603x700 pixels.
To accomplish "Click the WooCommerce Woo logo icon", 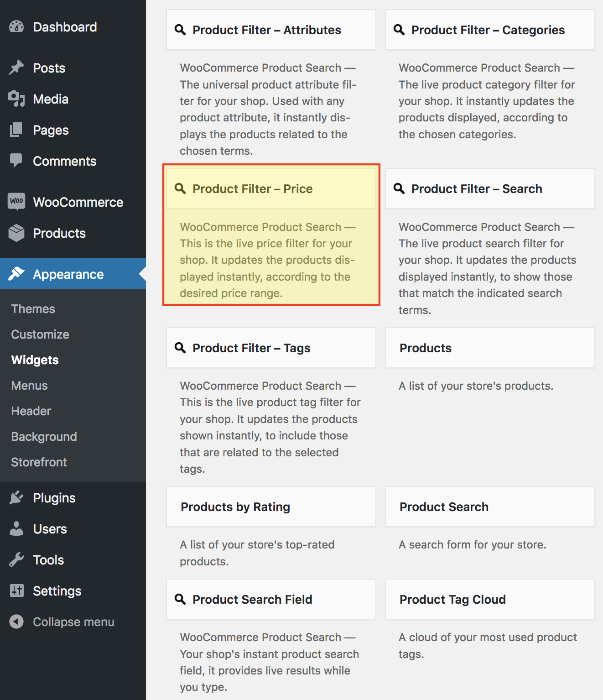I will pos(16,201).
